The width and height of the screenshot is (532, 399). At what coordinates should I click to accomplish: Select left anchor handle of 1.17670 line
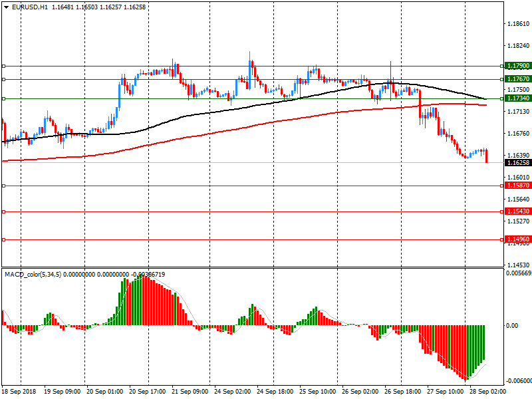click(3, 79)
